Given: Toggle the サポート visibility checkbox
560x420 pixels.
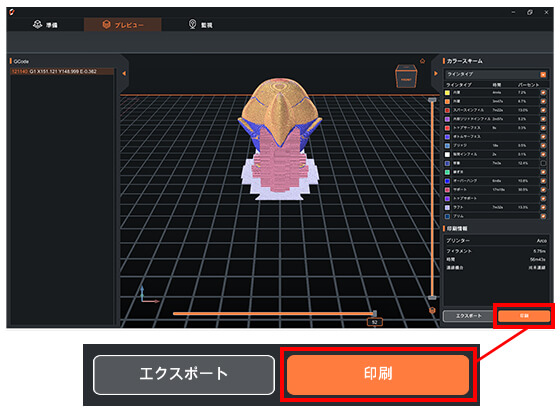Looking at the screenshot, I should coord(543,190).
